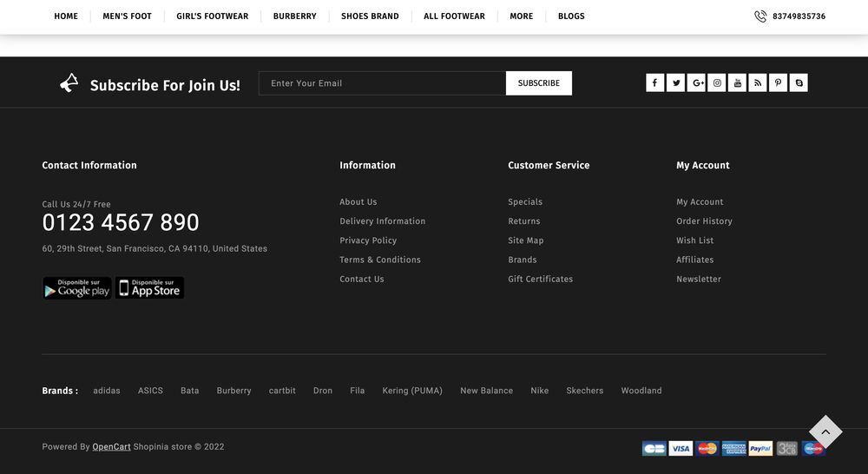Screen dimensions: 868x474
Task: Click the CB card payment icon
Action: (x=654, y=449)
